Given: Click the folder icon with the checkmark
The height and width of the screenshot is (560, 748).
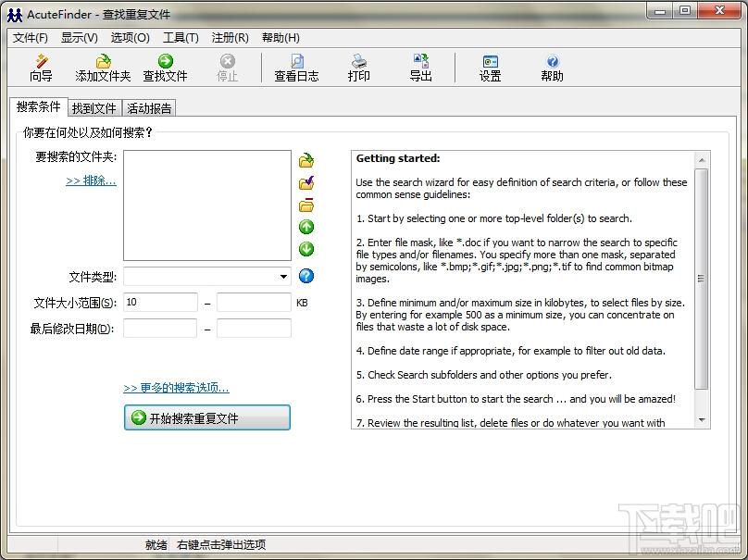Looking at the screenshot, I should click(x=306, y=182).
